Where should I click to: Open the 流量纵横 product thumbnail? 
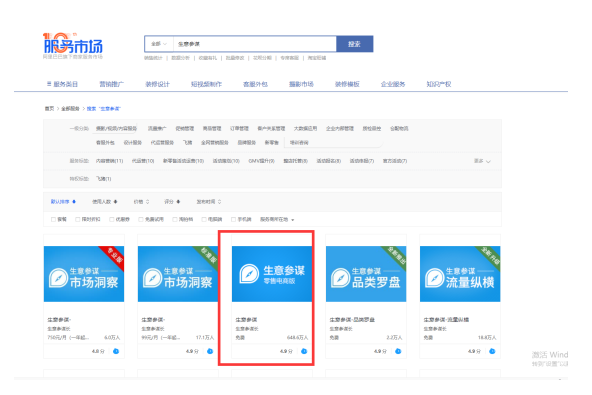pos(460,274)
